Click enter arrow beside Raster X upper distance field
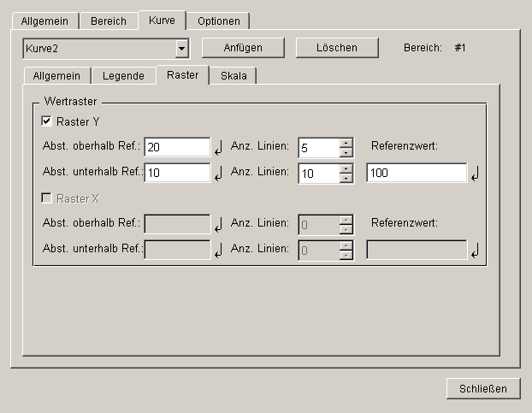 (x=218, y=225)
